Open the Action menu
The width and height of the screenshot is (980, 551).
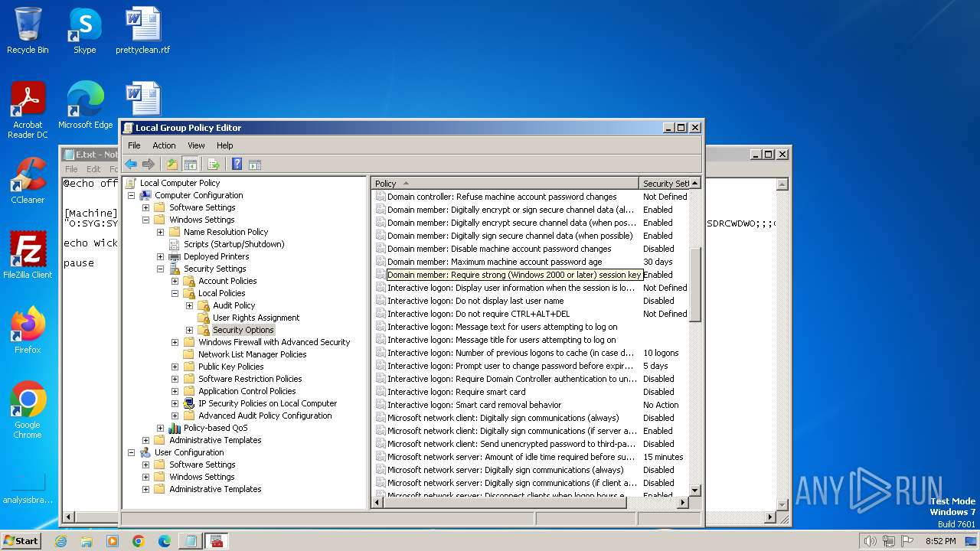coord(164,145)
